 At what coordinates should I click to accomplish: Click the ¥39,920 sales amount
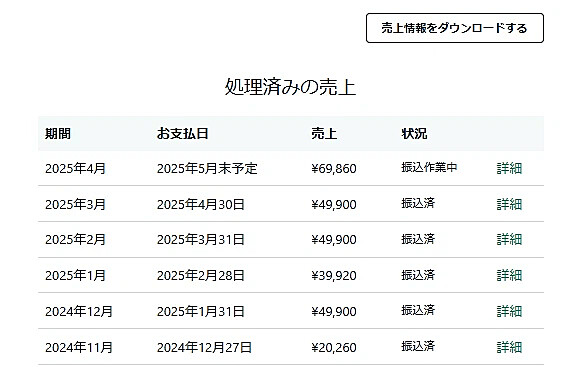click(x=334, y=276)
